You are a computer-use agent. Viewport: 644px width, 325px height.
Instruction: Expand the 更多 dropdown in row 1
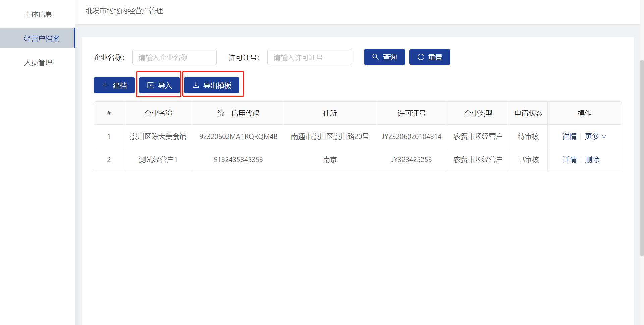(595, 137)
